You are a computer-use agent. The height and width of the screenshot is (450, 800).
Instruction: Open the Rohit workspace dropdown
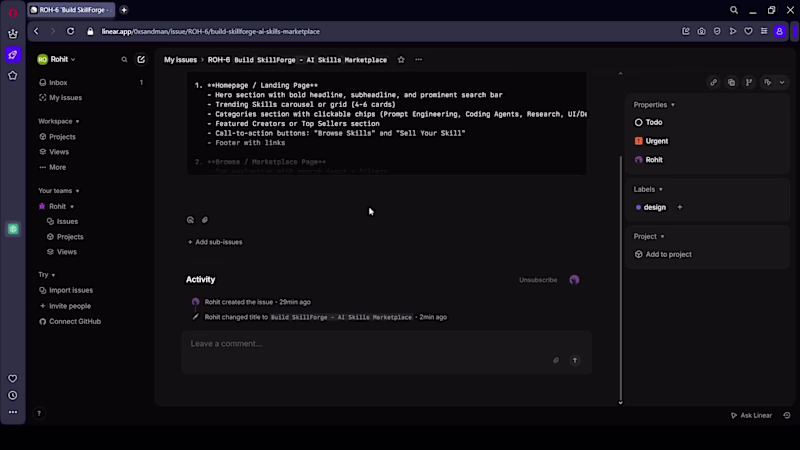[x=56, y=59]
